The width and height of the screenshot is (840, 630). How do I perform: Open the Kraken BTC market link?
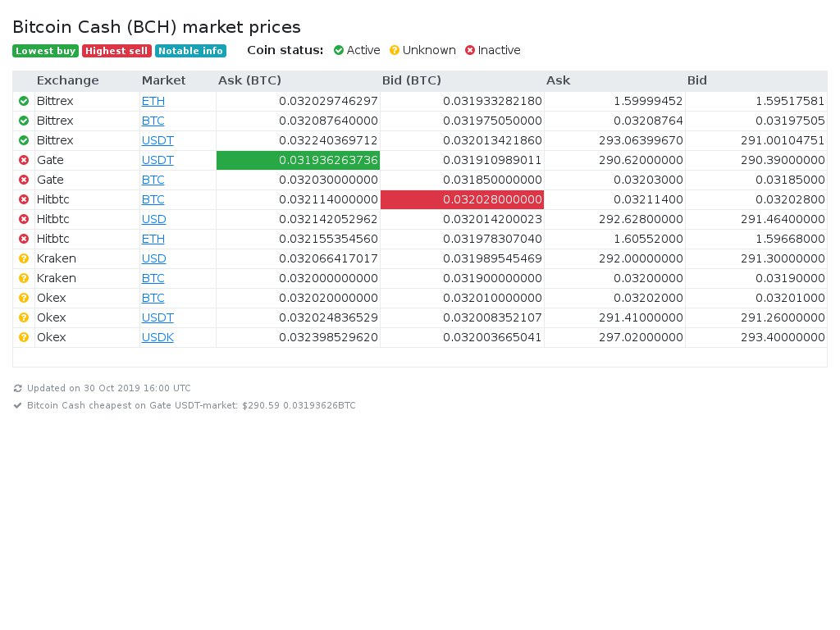[x=153, y=278]
